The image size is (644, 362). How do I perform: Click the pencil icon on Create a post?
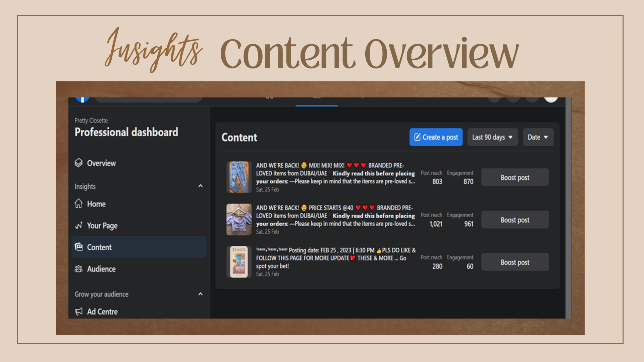pyautogui.click(x=417, y=137)
